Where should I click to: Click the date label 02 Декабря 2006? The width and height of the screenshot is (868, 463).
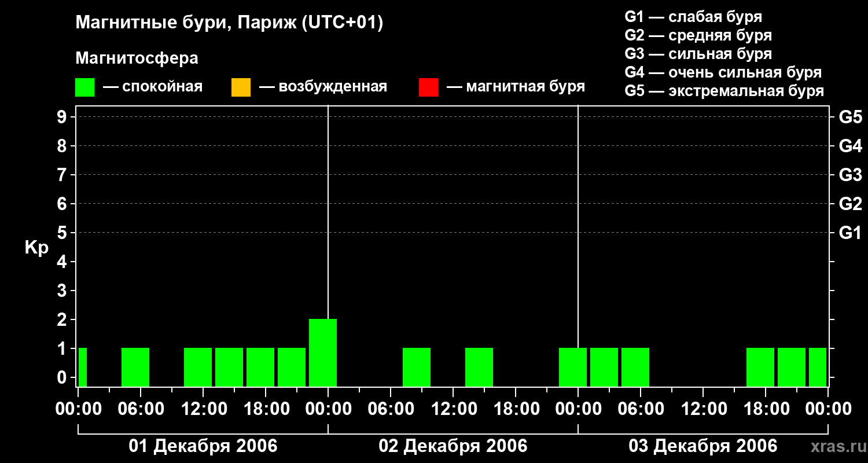coord(453,446)
